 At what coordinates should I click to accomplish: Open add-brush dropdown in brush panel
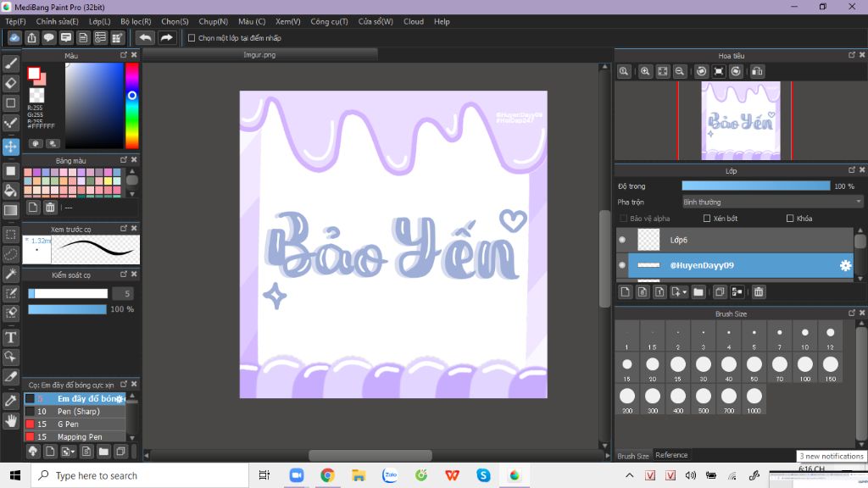[x=73, y=452]
